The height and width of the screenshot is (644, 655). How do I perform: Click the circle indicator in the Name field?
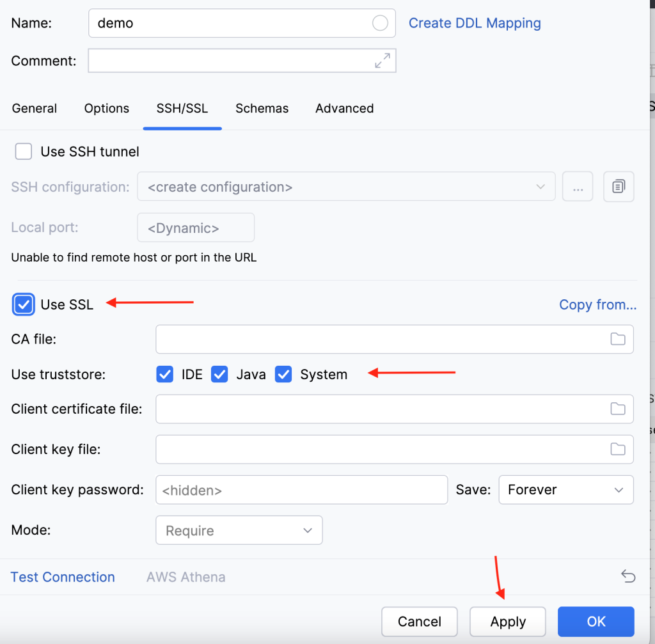[381, 23]
